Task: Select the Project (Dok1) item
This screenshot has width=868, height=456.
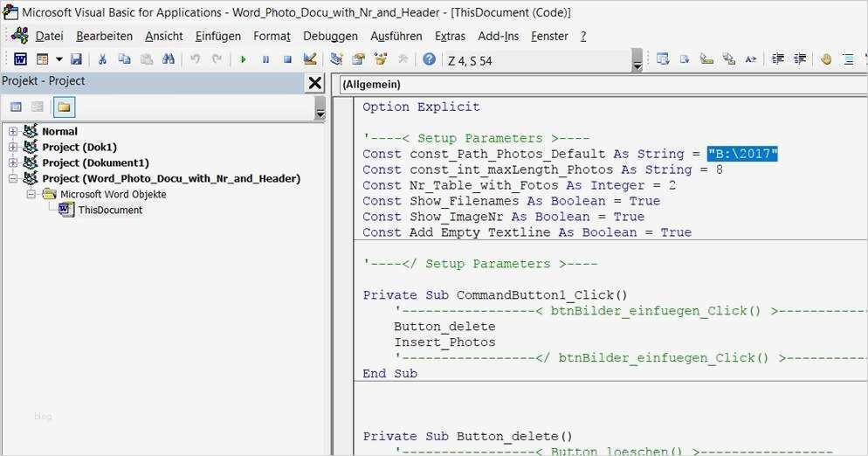Action: 79,148
